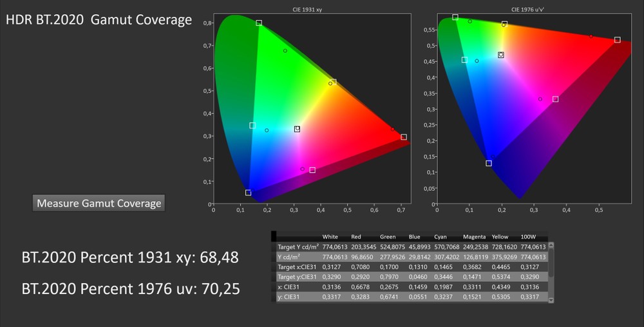Click the BT.2020 Percent 1976 uv: 70,25 result
The image size is (644, 327).
click(x=131, y=289)
